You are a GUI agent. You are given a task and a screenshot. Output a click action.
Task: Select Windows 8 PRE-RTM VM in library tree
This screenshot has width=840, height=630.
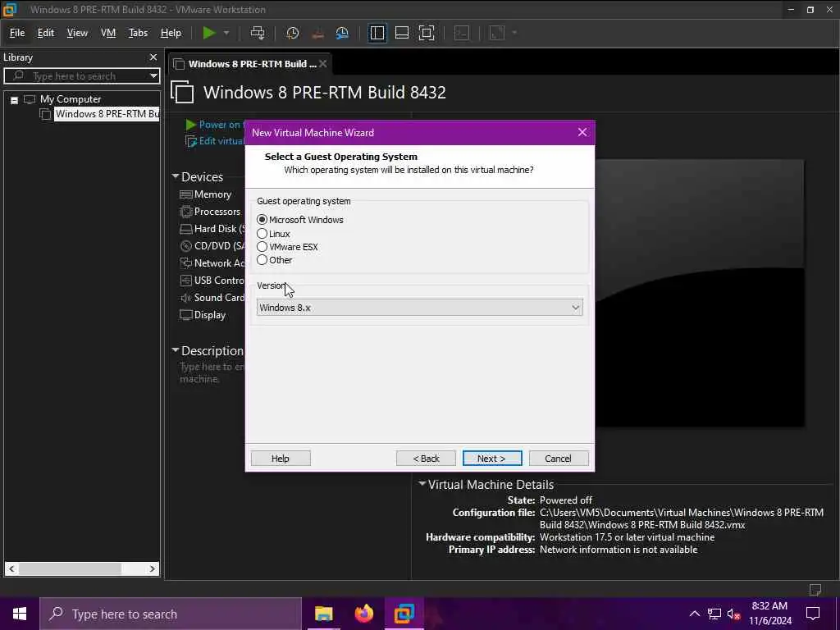point(107,114)
